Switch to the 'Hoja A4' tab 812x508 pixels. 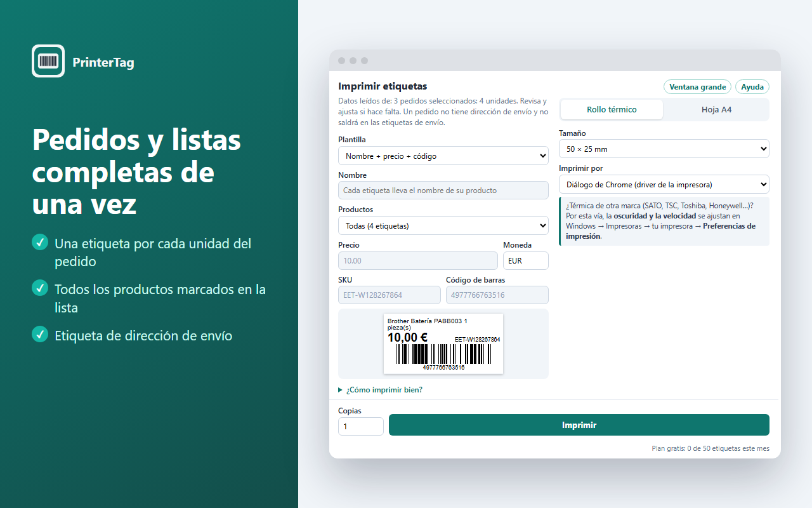tap(716, 110)
